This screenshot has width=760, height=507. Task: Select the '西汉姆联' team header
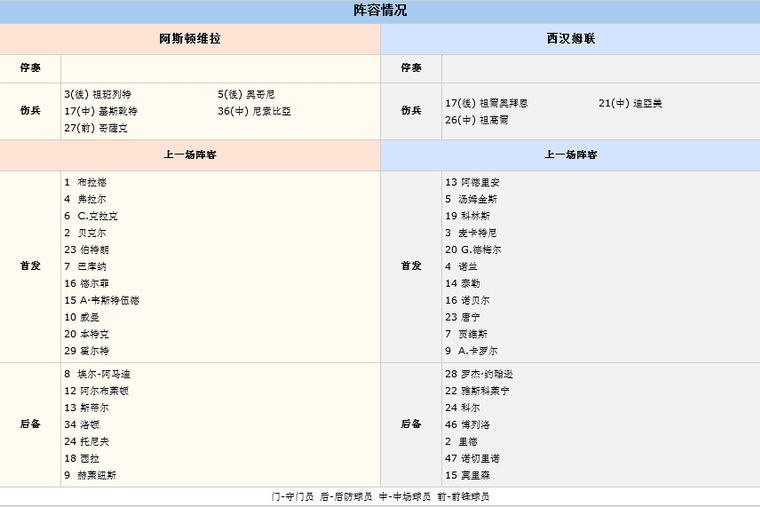(x=571, y=39)
